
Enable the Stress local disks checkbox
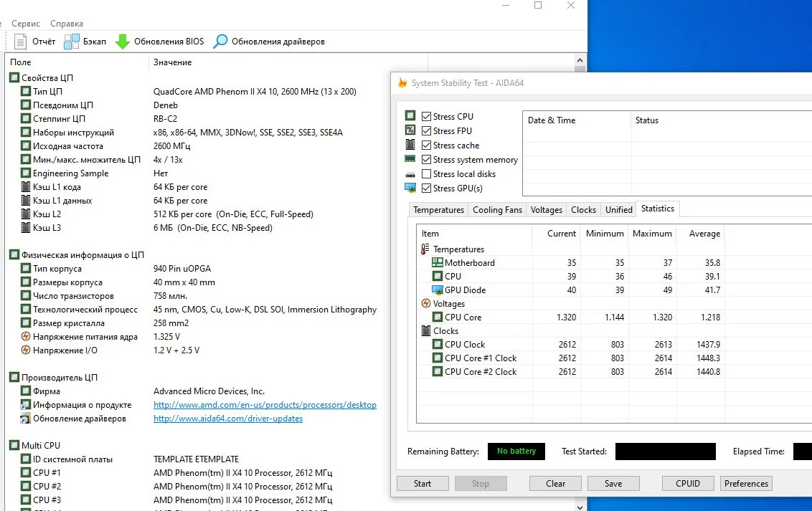[427, 173]
